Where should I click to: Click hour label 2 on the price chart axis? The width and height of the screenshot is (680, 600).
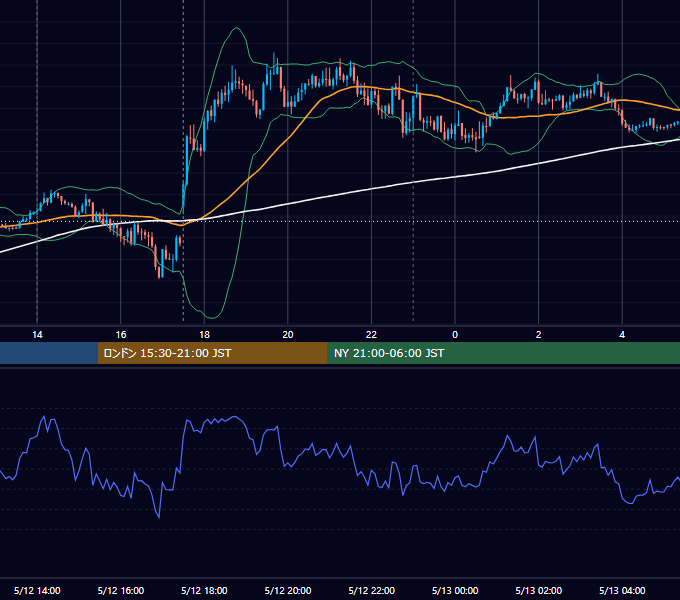click(x=539, y=335)
